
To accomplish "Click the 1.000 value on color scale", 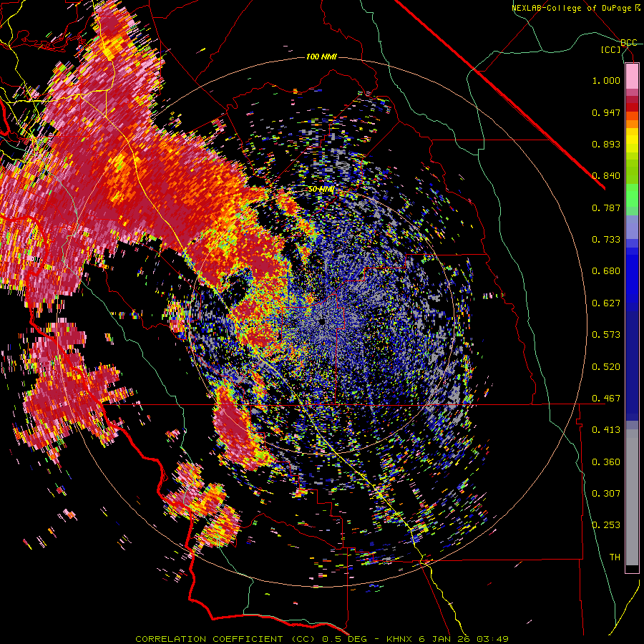I will click(x=606, y=80).
